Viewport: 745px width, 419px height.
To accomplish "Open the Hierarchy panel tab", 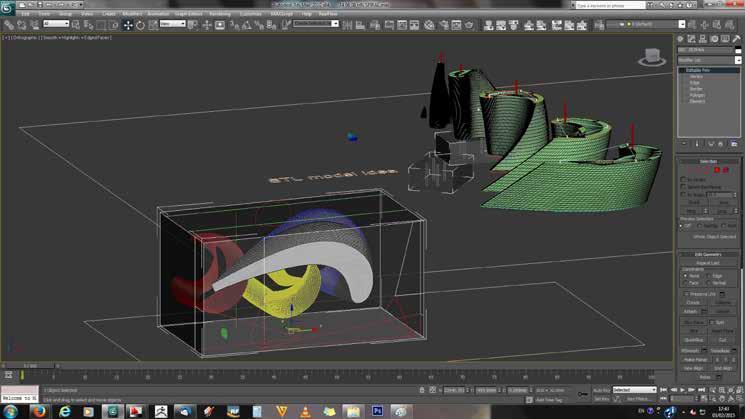I will pyautogui.click(x=703, y=39).
